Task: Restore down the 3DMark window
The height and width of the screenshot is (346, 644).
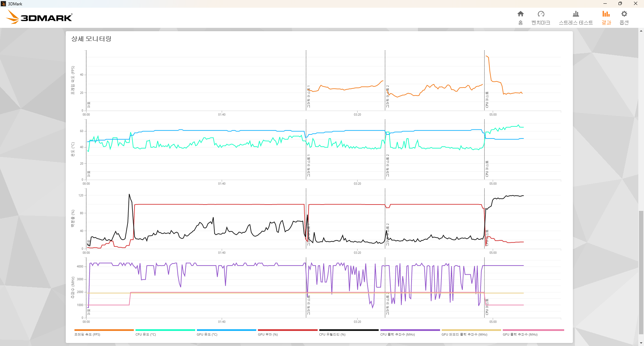Action: point(620,4)
